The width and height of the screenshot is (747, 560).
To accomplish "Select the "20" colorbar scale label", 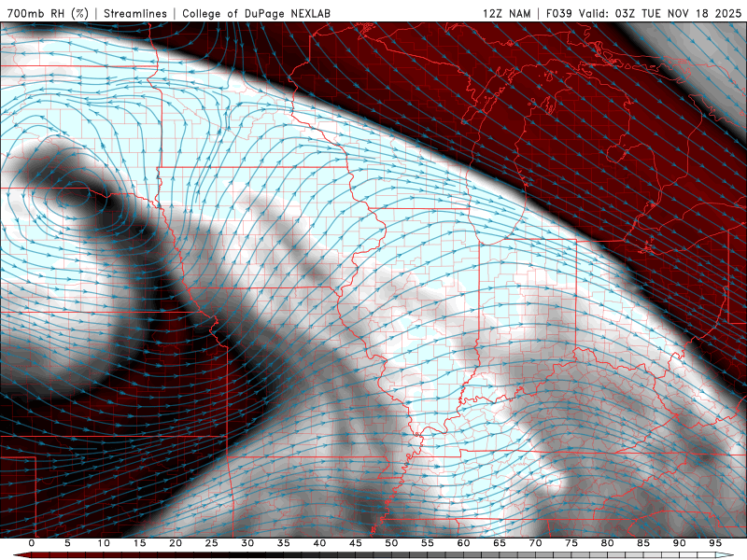I will [176, 543].
